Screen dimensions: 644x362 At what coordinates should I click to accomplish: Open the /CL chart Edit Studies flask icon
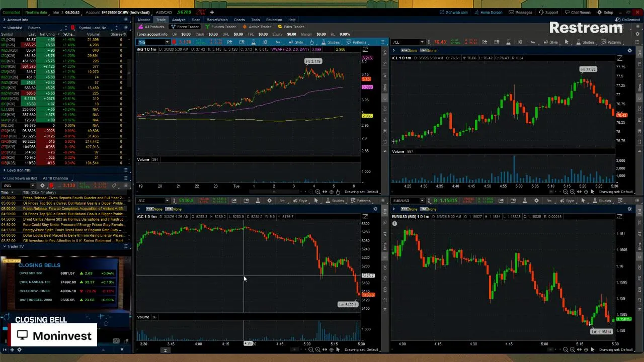[508, 42]
